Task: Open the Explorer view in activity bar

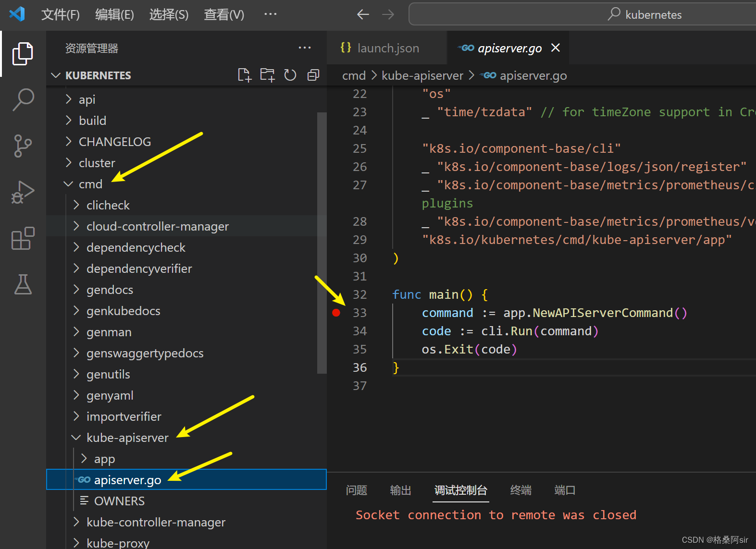Action: [23, 53]
